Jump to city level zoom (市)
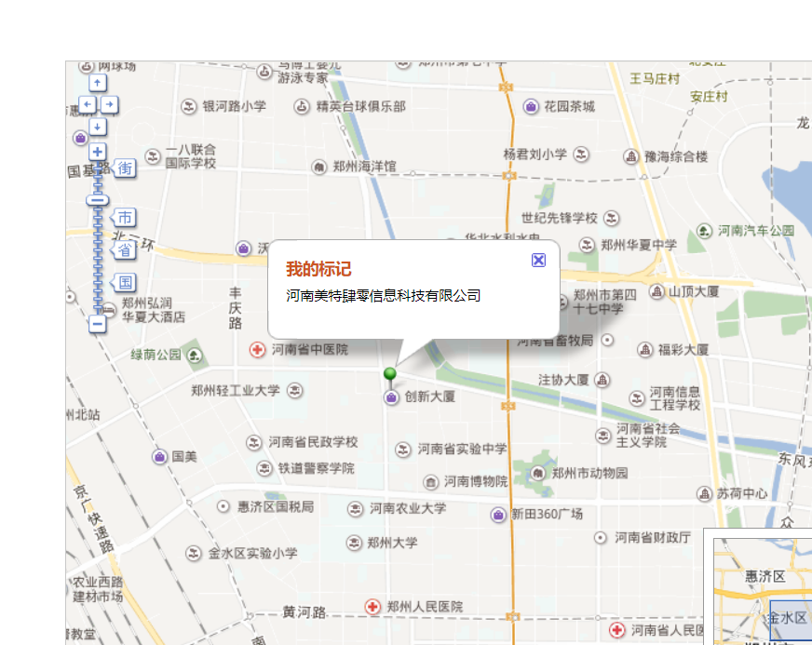 [x=125, y=218]
